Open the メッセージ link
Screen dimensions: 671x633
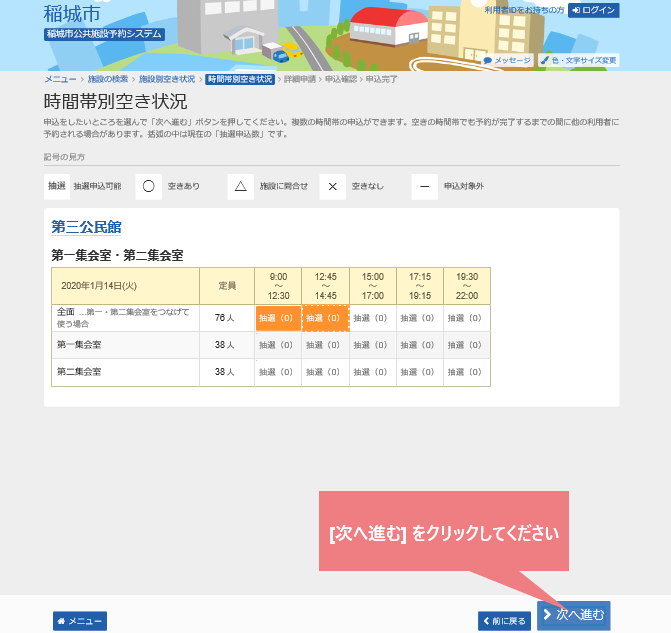pyautogui.click(x=507, y=60)
